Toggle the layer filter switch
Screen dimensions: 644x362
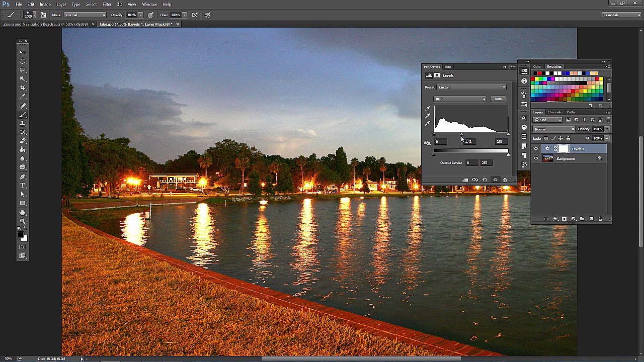pyautogui.click(x=608, y=120)
